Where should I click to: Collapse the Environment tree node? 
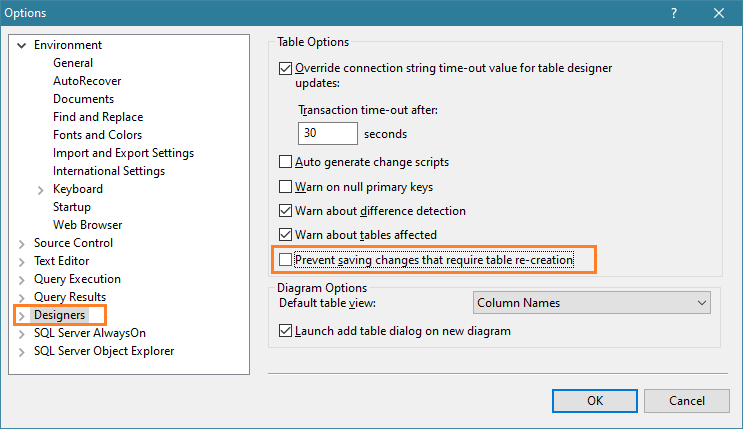coord(22,45)
